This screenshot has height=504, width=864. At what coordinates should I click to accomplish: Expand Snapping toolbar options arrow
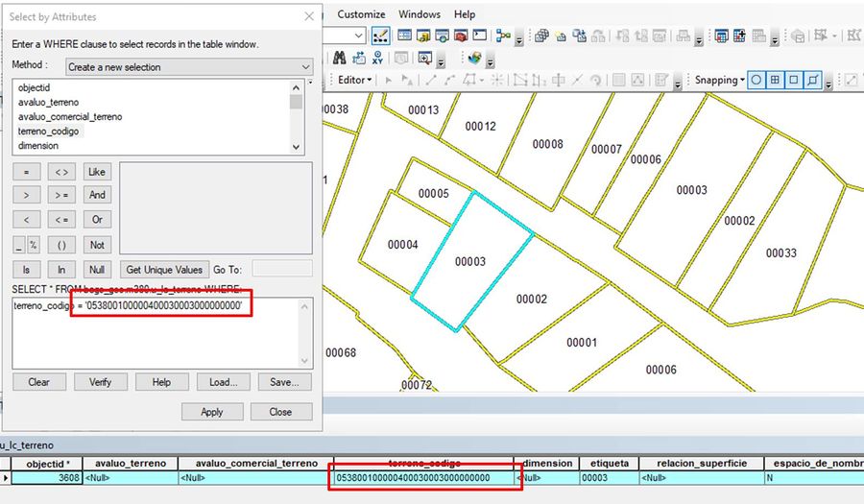[x=828, y=83]
